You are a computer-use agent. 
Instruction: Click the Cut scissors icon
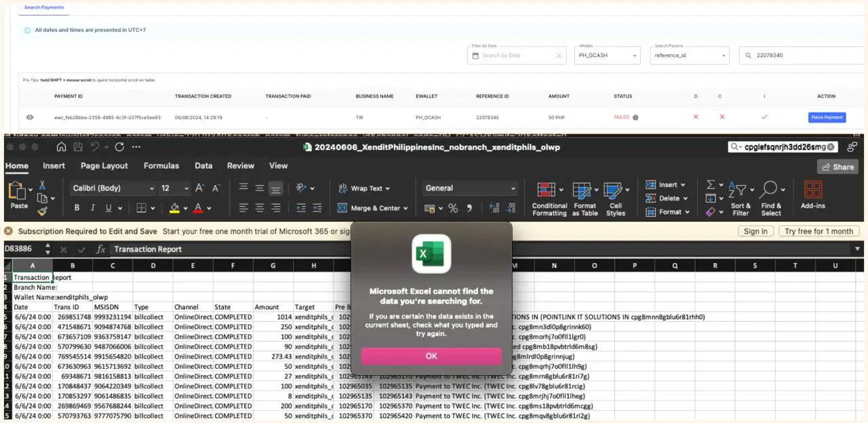point(42,184)
